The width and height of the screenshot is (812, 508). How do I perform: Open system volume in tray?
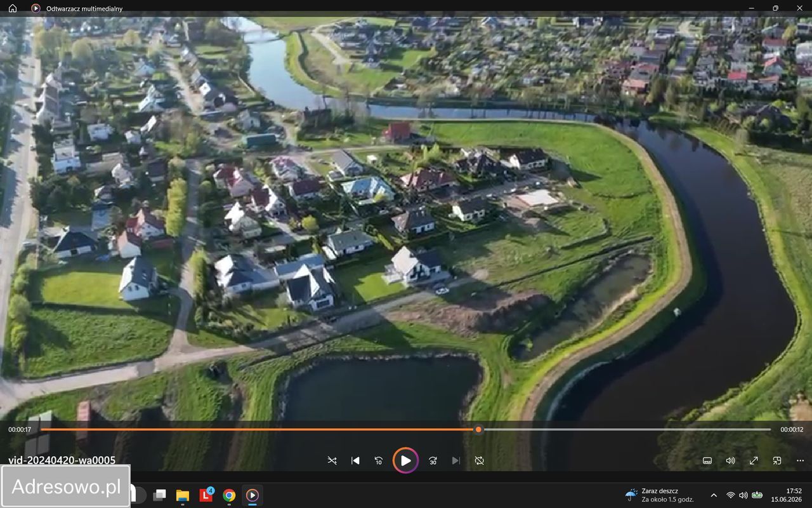[743, 495]
